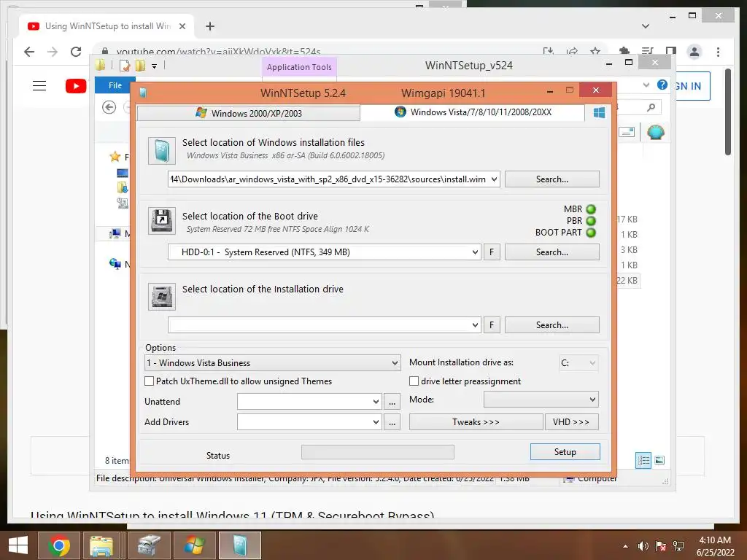This screenshot has height=560, width=747.
Task: Click the Installation drive disk icon
Action: (162, 297)
